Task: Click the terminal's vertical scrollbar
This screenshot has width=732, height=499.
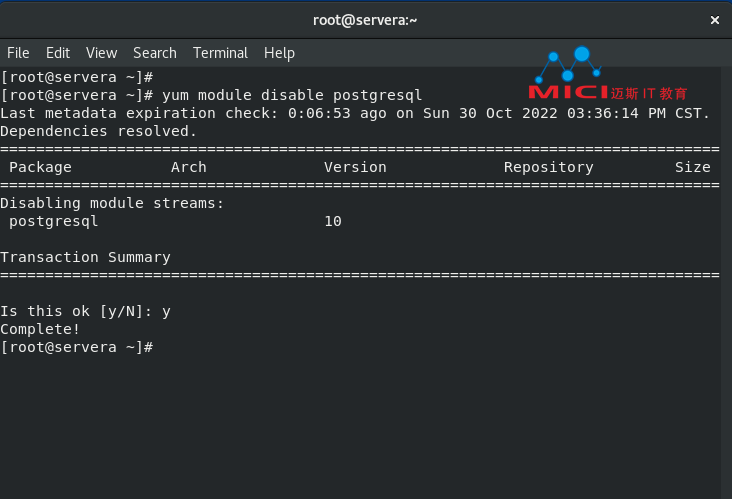Action: coord(726,282)
